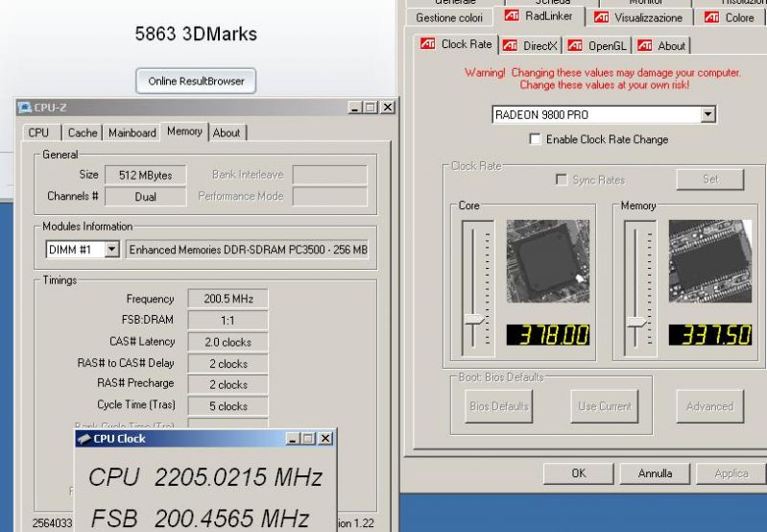Select the Memory tab in CPU-Z
This screenshot has width=767, height=532.
pyautogui.click(x=184, y=132)
